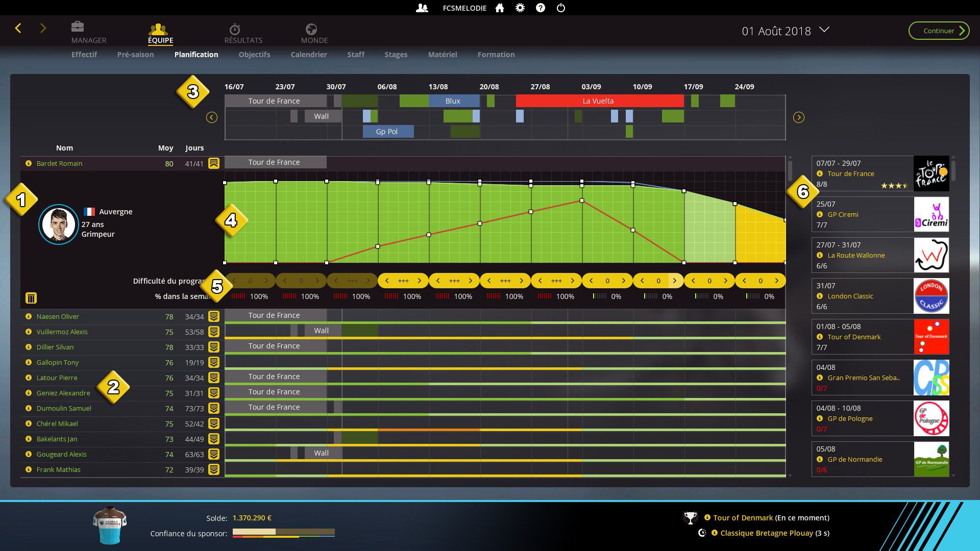Viewport: 980px width, 551px height.
Task: Select La Vuelta red bar in timeline
Action: (x=599, y=101)
